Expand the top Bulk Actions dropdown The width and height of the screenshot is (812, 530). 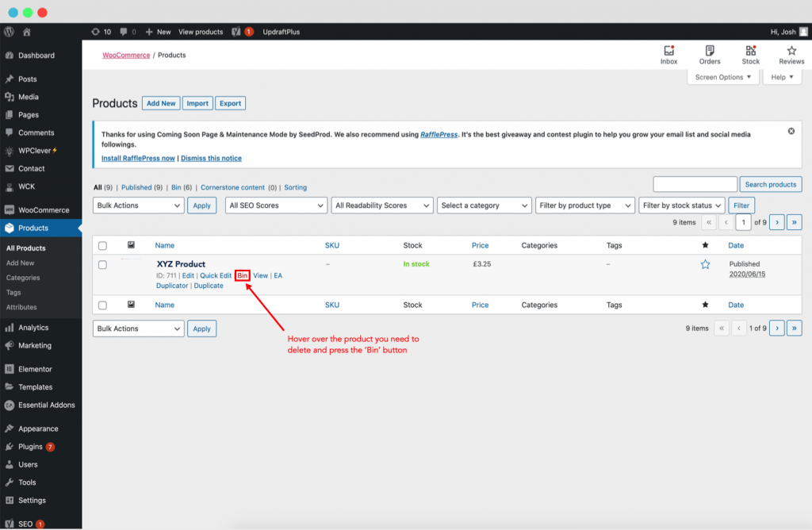(x=138, y=205)
